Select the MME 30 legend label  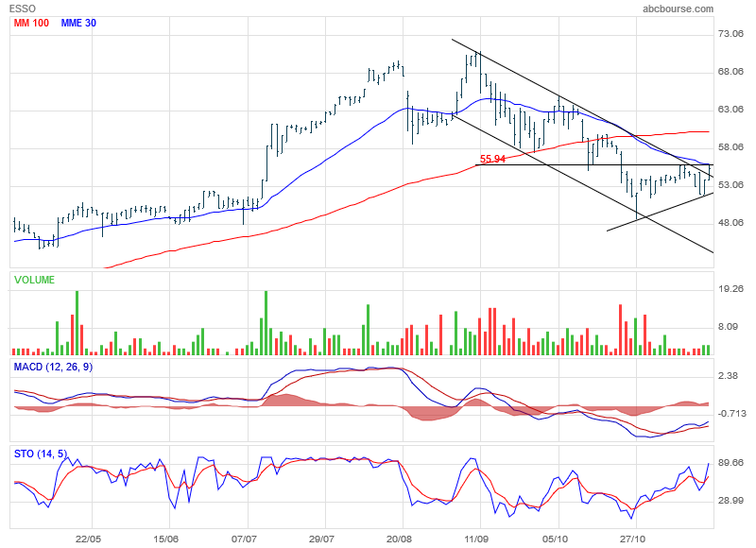point(78,23)
